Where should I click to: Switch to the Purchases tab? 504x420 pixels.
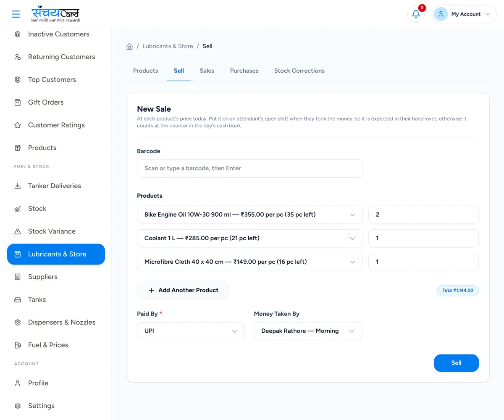(244, 71)
